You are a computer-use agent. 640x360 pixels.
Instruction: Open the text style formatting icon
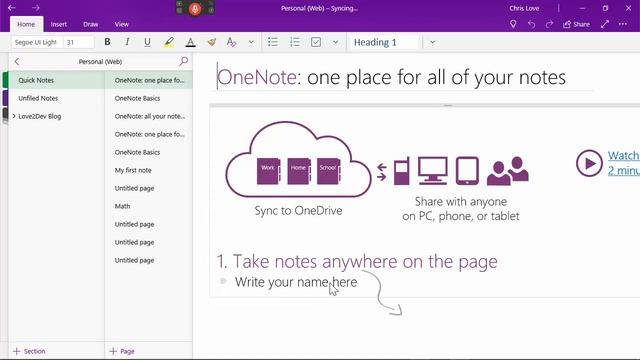[x=231, y=42]
